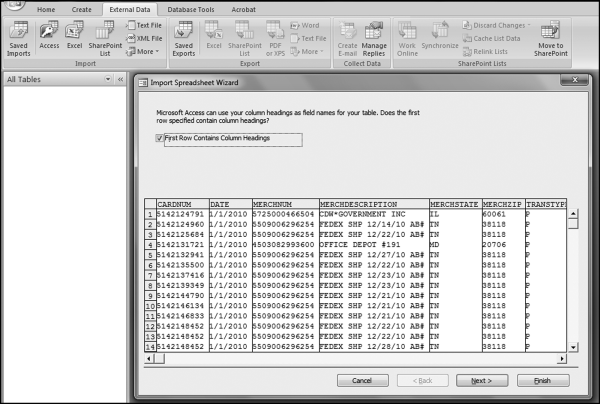The image size is (600, 404).
Task: Close the Import Spreadsheet Wizard
Action: point(574,80)
